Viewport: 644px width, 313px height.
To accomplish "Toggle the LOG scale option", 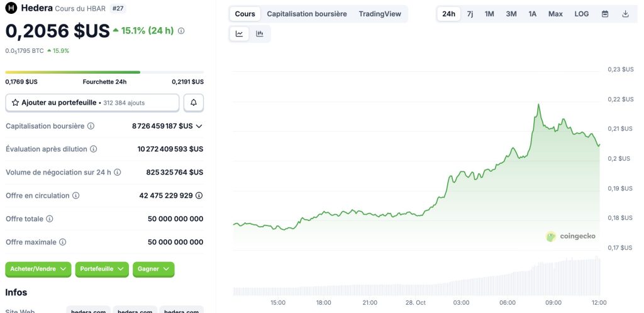I will 582,14.
